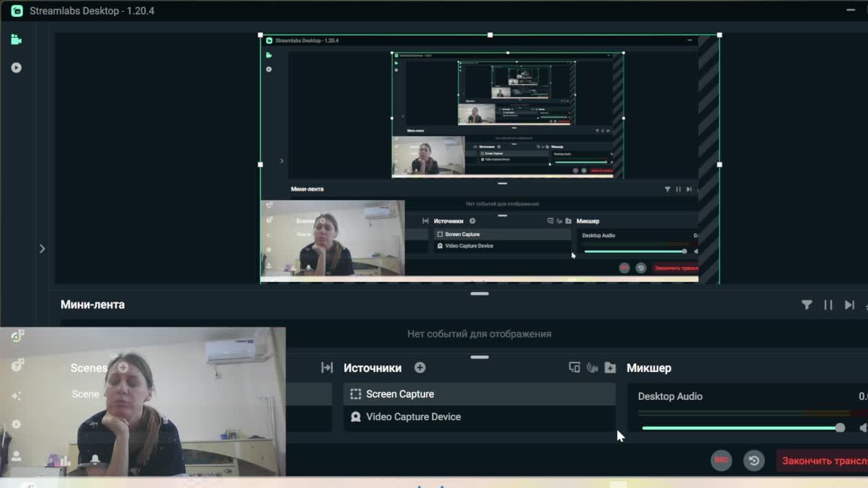Click the Streamlabs logo in the title bar
868x488 pixels.
pyautogui.click(x=17, y=11)
